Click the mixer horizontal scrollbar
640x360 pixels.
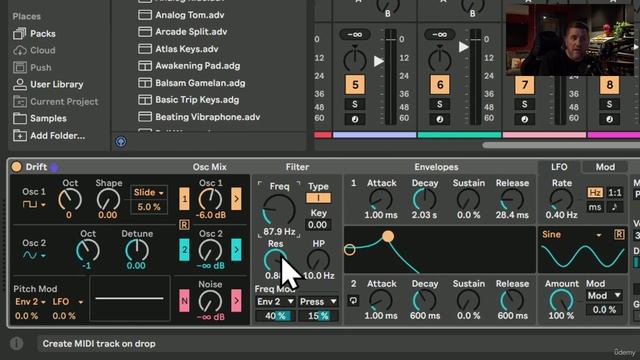coord(561,145)
